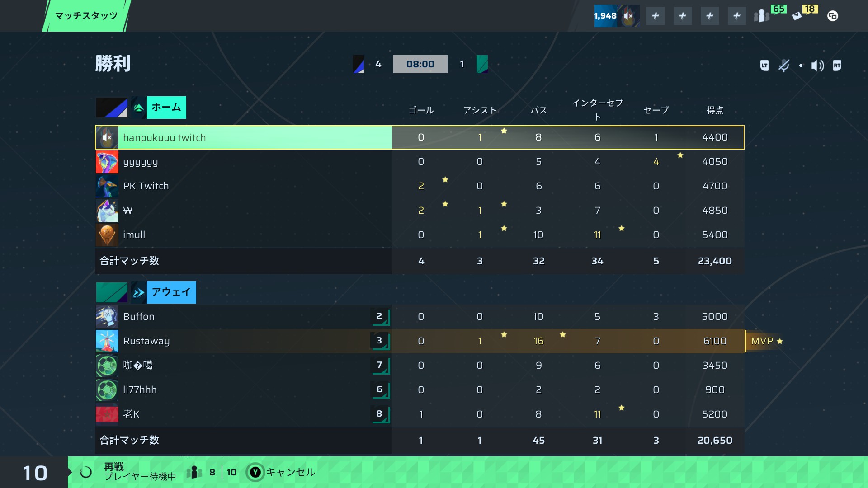Toggle mute on hanpukuuu twitch avatar
The height and width of the screenshot is (488, 868).
point(107,137)
